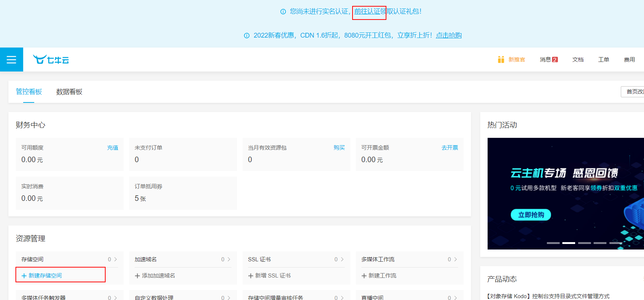Select the second highlighted carousel indicator
Viewport: 644px width, 300px height.
coord(569,243)
